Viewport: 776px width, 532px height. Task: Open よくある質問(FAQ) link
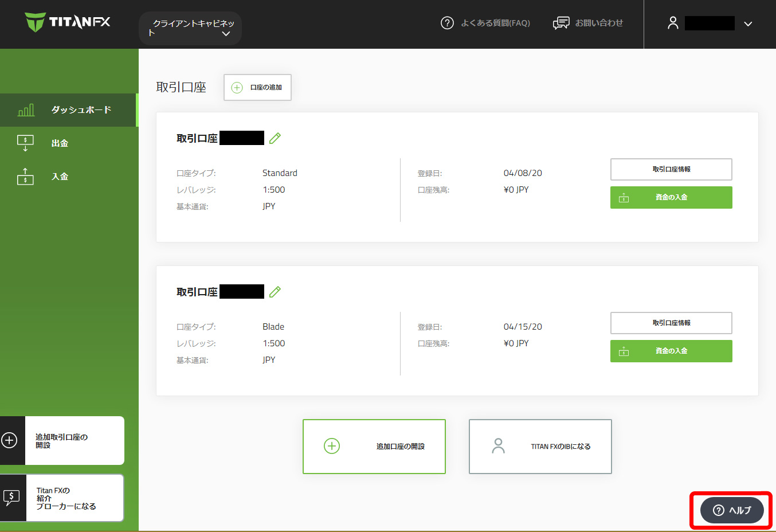pos(495,23)
